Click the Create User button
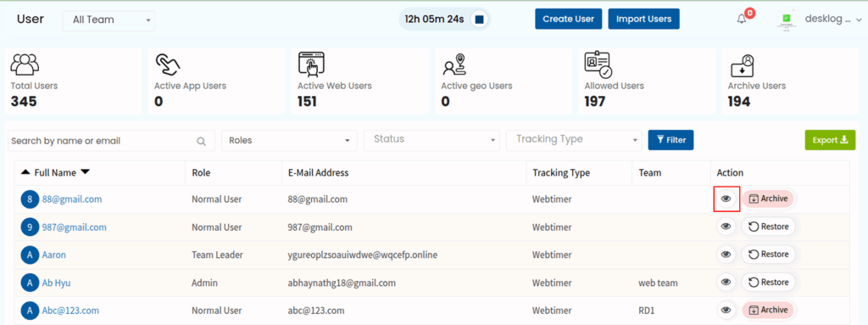Viewport: 868px width, 325px height. [569, 19]
